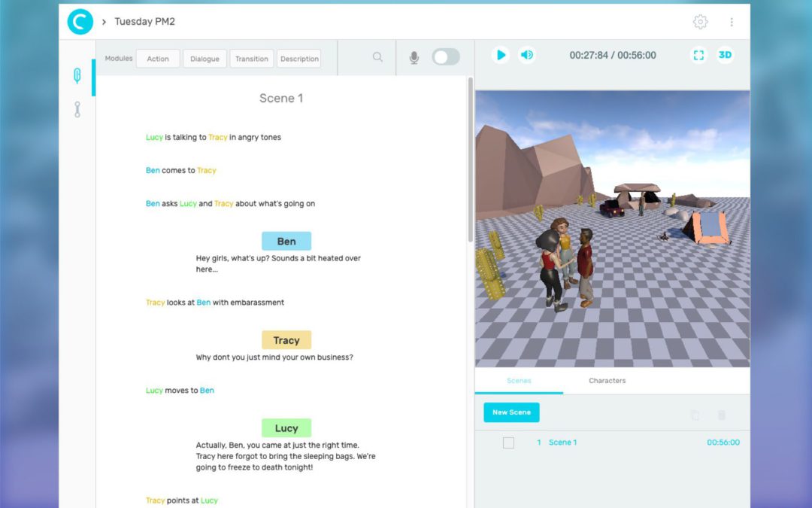This screenshot has width=812, height=508.
Task: Flip the voice input toggle switch on
Action: pos(446,56)
